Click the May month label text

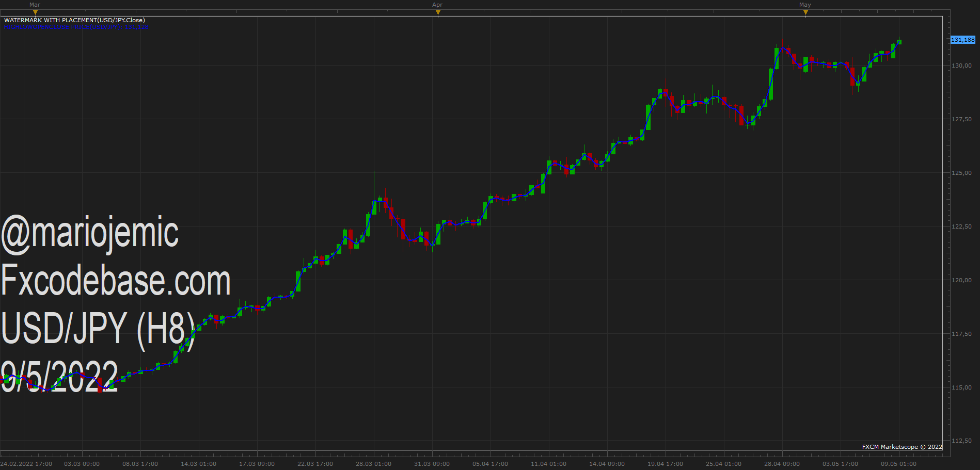(x=805, y=5)
